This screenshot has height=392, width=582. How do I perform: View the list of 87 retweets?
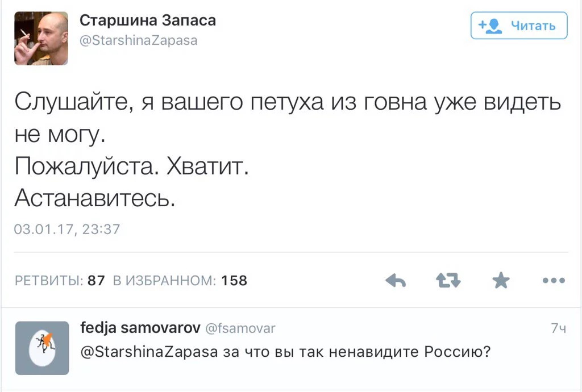tap(60, 281)
